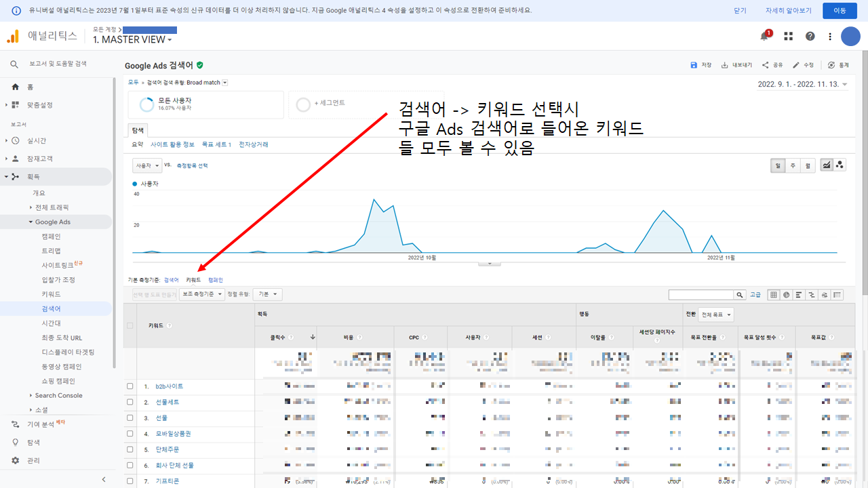868x488 pixels.
Task: Set graph interval to 주 (week)
Action: (x=793, y=165)
